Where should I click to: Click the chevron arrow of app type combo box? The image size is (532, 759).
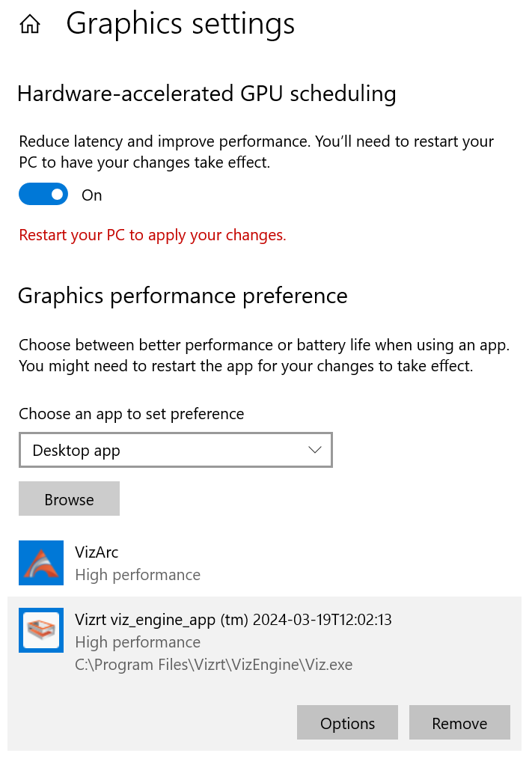tap(314, 450)
